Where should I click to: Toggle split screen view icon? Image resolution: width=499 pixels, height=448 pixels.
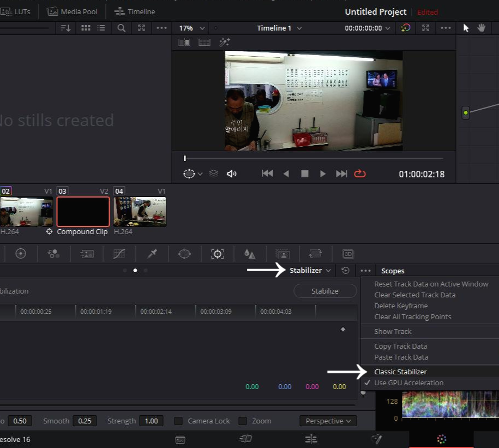pos(205,43)
